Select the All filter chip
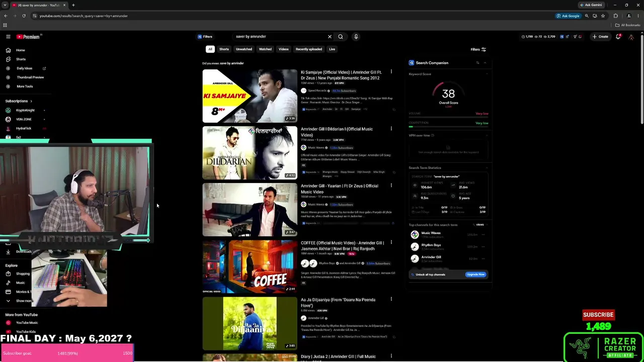The image size is (644, 362). [x=210, y=49]
